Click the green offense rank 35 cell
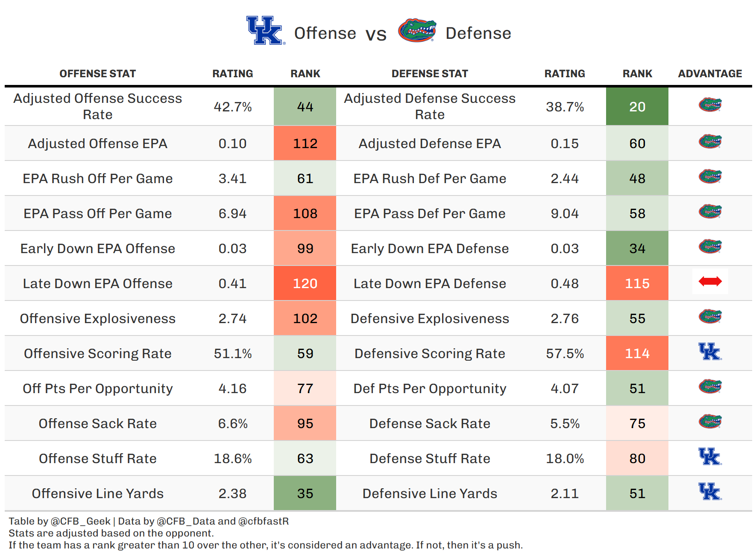Image resolution: width=756 pixels, height=560 pixels. pos(305,493)
